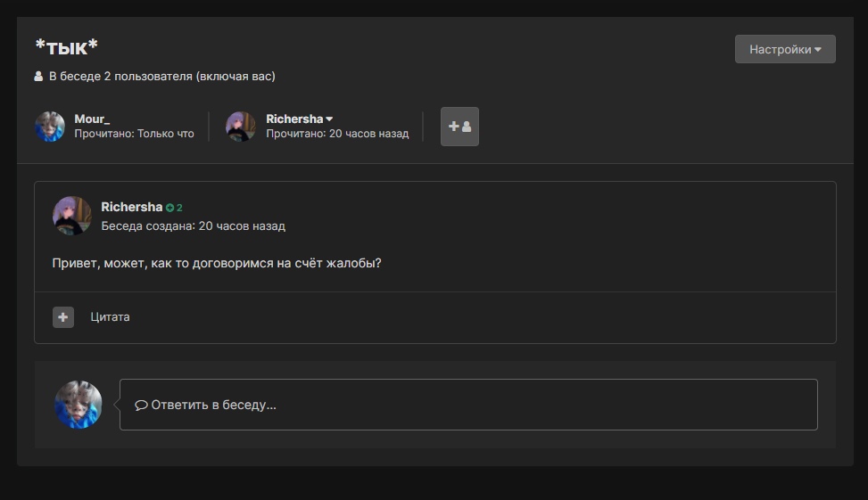This screenshot has width=868, height=500.
Task: Focus the 'Ответить в беседу...' reply field
Action: coord(468,405)
